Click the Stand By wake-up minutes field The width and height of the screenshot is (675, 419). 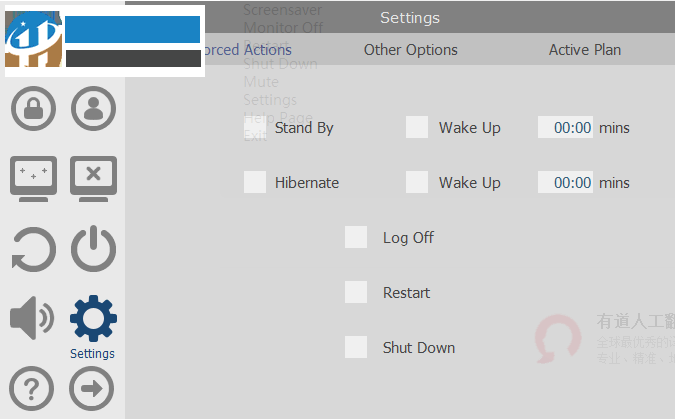pyautogui.click(x=566, y=128)
